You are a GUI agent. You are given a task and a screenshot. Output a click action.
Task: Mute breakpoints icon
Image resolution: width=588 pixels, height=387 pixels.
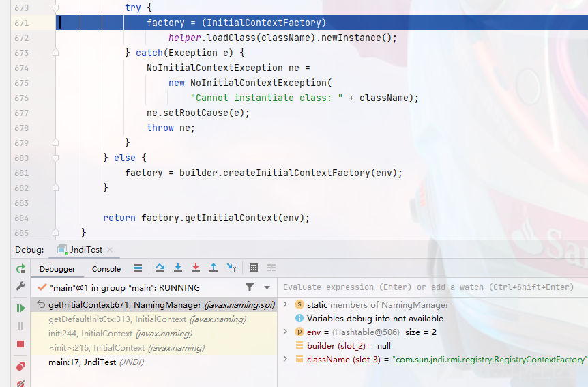click(x=20, y=384)
